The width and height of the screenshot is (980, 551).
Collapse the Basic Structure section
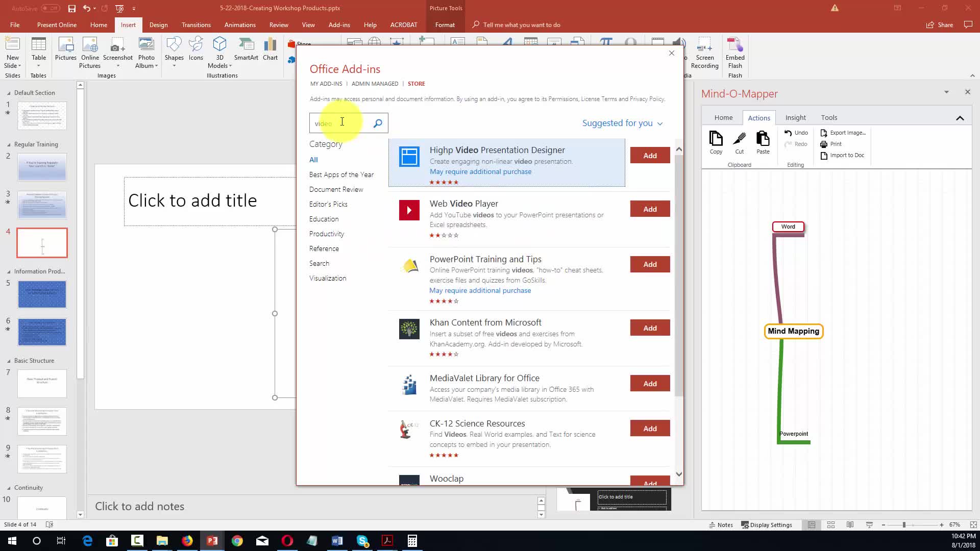(x=9, y=361)
